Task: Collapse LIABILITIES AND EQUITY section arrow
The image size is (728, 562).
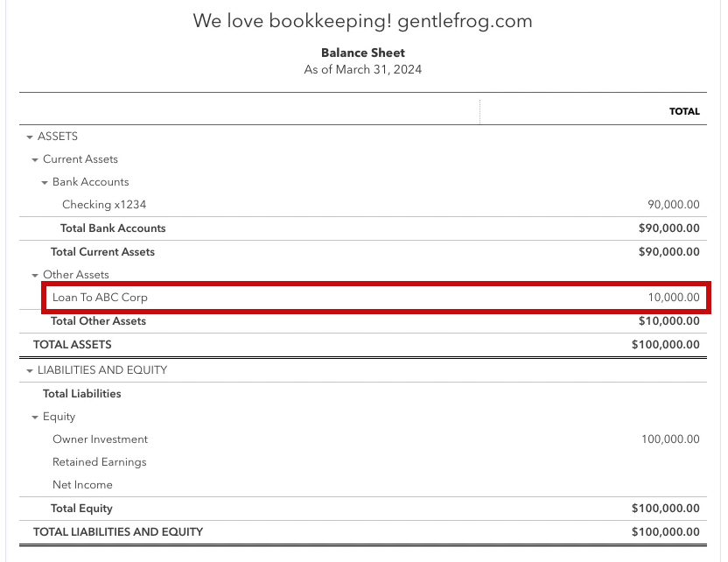Action: (x=30, y=370)
